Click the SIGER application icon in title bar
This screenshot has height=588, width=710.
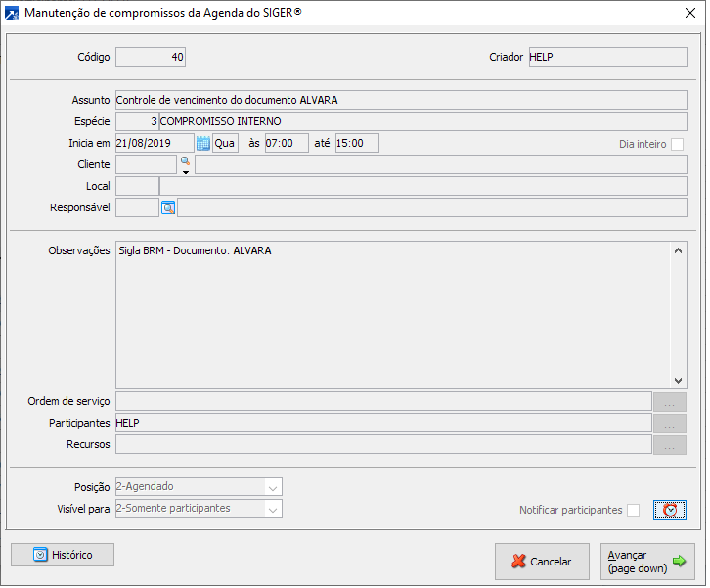pos(12,13)
